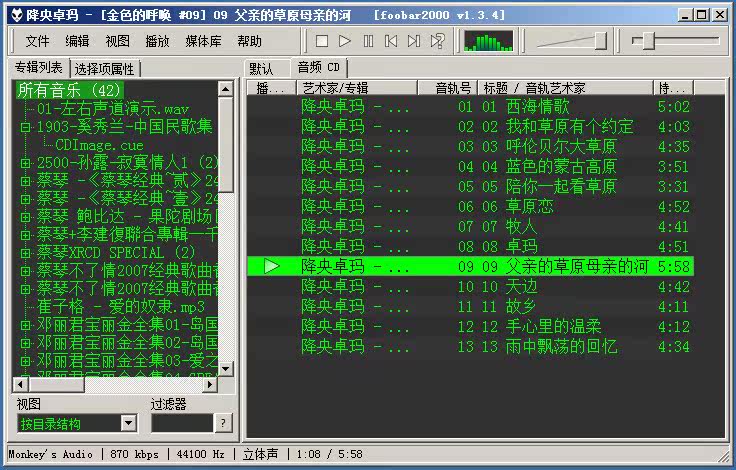736x470 pixels.
Task: Switch to the 默认 playlist tab
Action: [267, 69]
